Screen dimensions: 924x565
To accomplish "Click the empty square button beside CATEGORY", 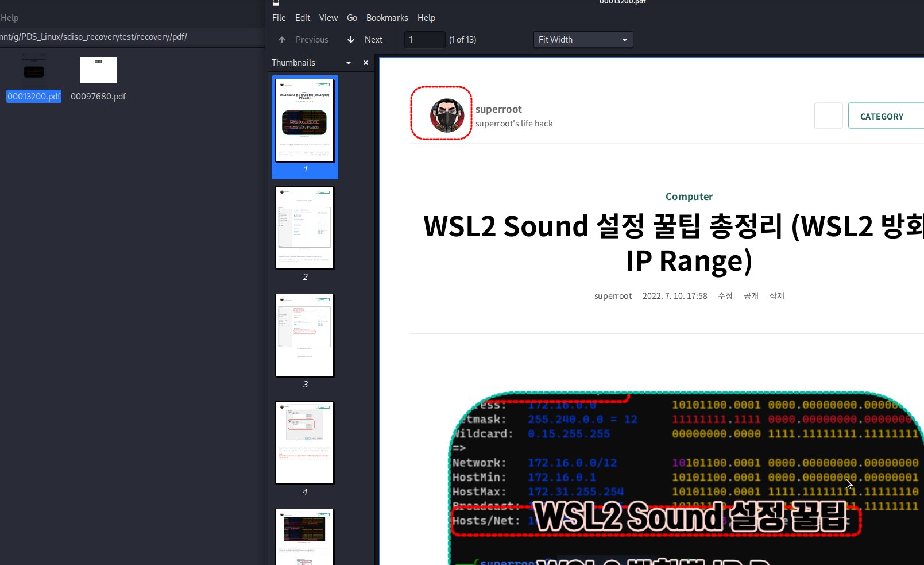I will click(x=828, y=116).
